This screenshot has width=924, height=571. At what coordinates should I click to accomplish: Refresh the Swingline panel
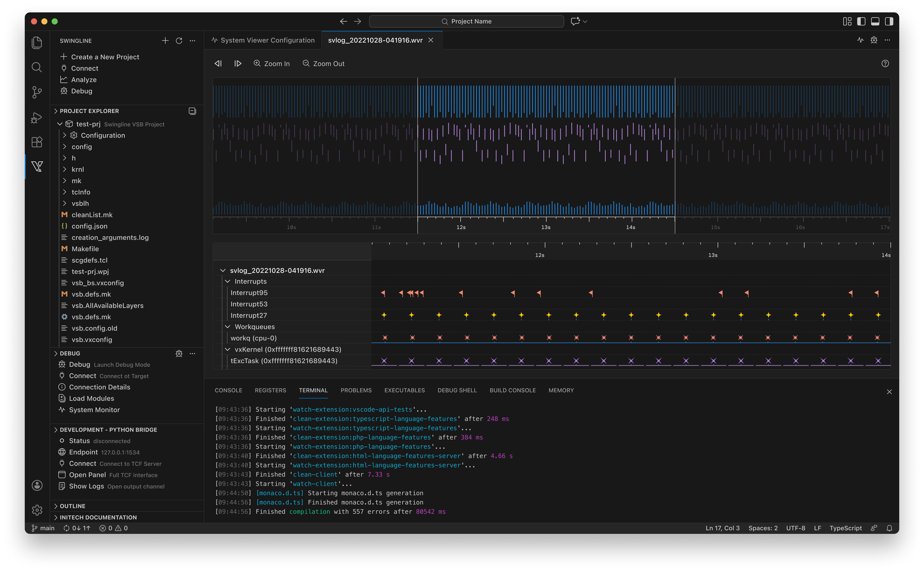tap(179, 40)
